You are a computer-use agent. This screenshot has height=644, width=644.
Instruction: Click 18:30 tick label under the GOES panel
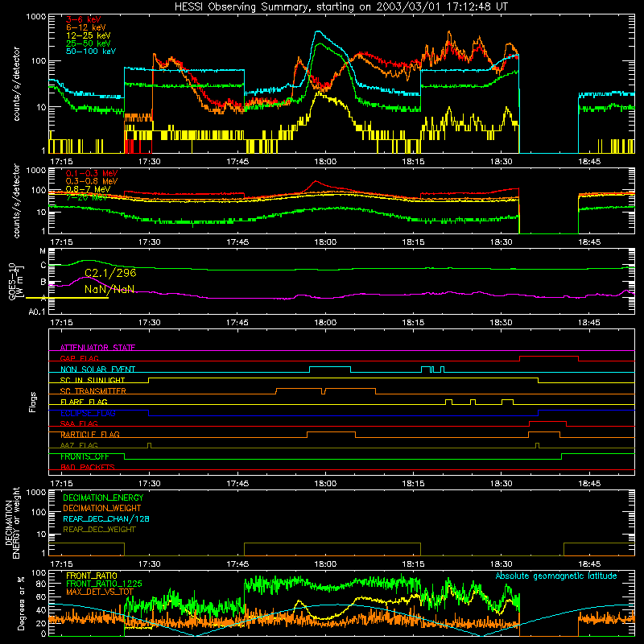coord(501,323)
